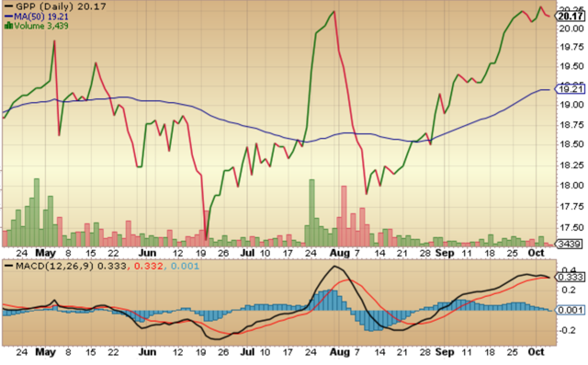Screen dimensions: 588x365
Task: Click the 17.50 price axis label
Action: (571, 228)
